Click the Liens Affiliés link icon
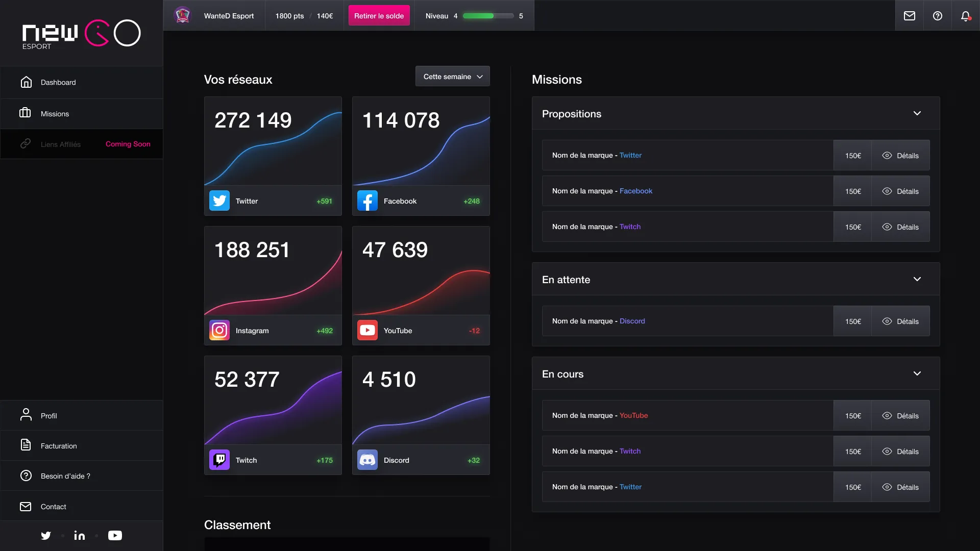 26,144
